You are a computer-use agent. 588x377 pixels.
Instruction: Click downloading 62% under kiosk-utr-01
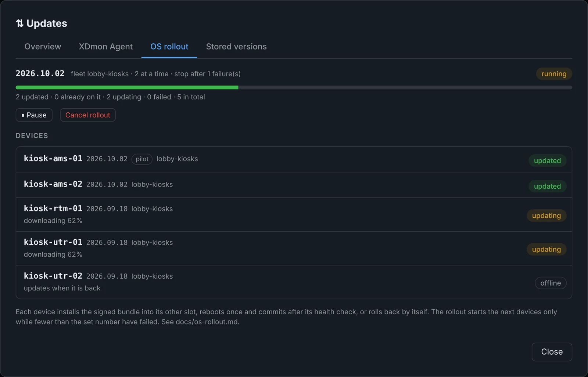(x=53, y=254)
